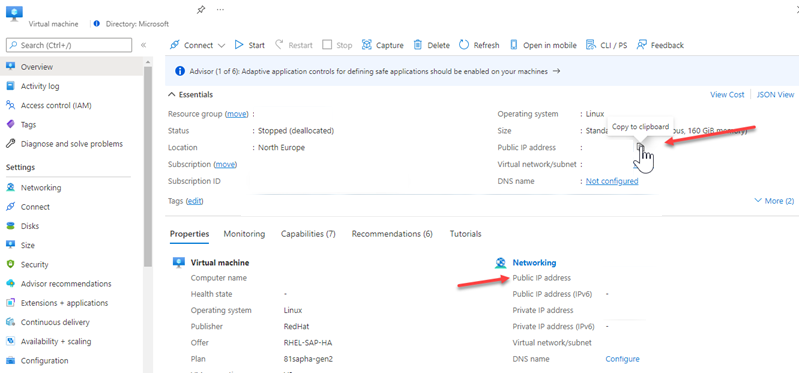800x373 pixels.
Task: Click the Capture toolbar button
Action: pyautogui.click(x=383, y=45)
